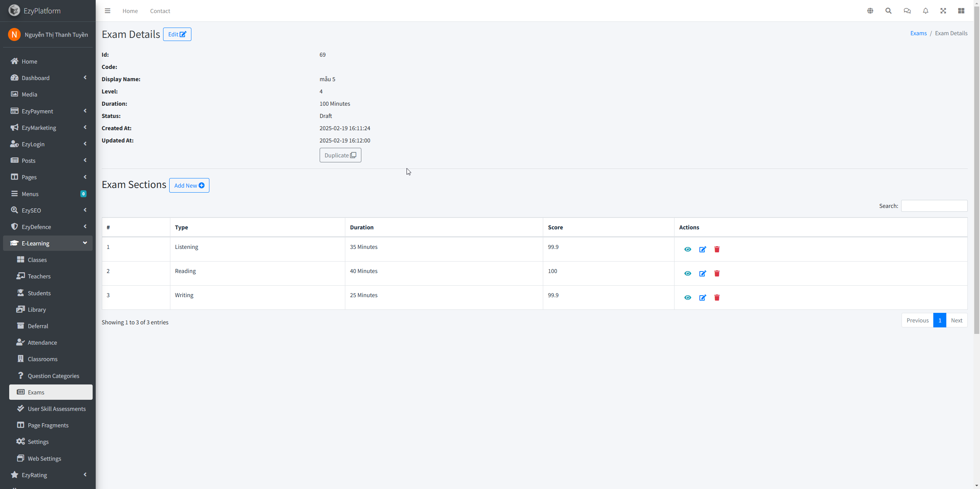Screen dimensions: 980x489
Task: Edit the Reading section with pencil icon
Action: coord(702,273)
